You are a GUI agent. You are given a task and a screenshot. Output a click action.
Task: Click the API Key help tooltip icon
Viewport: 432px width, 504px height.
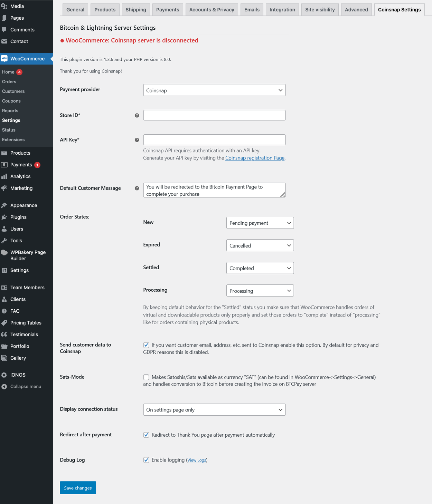[x=137, y=140]
